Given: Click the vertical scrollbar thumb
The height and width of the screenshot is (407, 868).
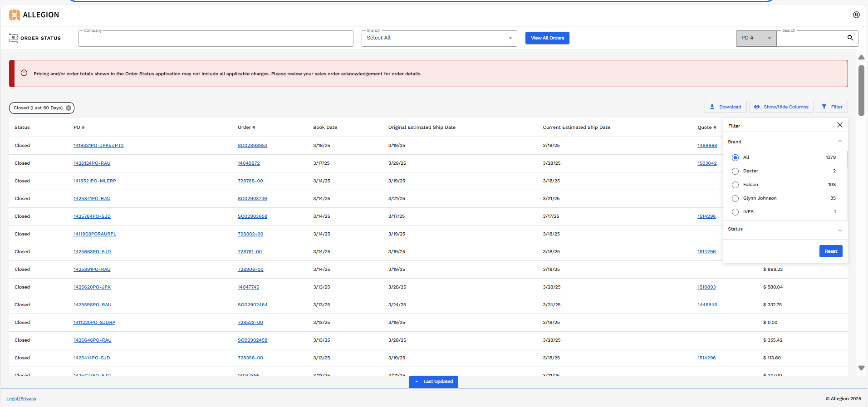Looking at the screenshot, I should pos(861,90).
